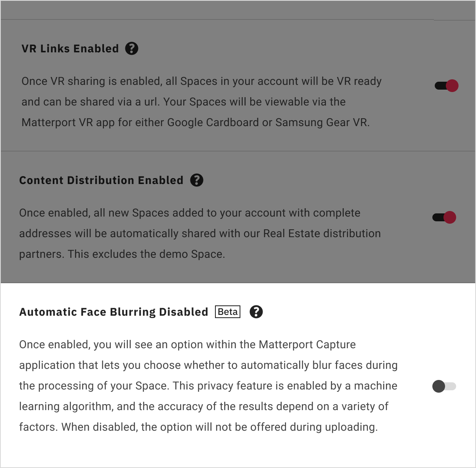The image size is (476, 468).
Task: Enable the Automatic Face Blurring toggle
Action: tap(444, 386)
